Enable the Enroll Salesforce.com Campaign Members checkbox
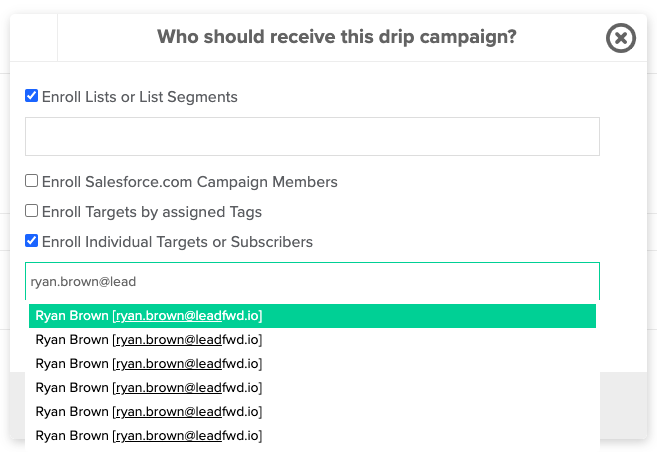The image size is (657, 452). point(31,181)
